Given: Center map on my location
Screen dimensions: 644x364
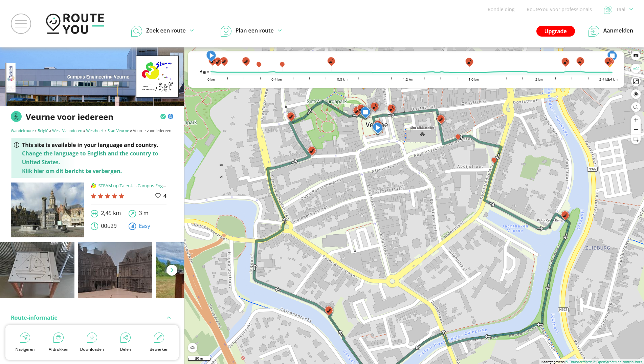Looking at the screenshot, I should tap(636, 94).
